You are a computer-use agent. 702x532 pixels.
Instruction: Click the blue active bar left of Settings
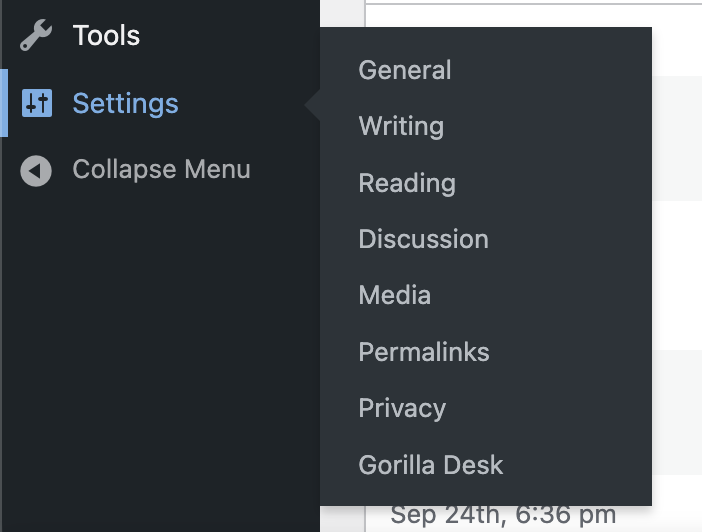(4, 103)
